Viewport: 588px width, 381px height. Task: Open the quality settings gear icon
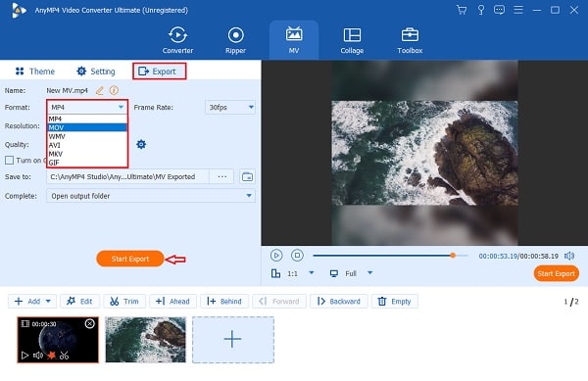[x=141, y=144]
